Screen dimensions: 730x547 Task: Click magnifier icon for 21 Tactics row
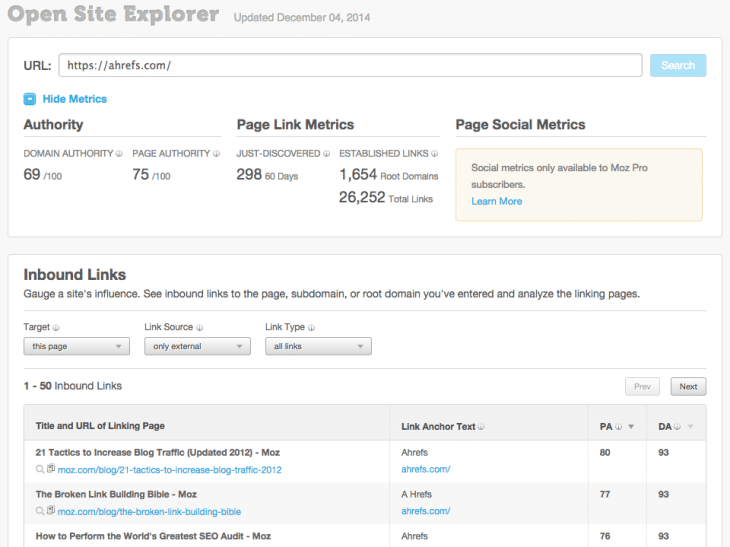(40, 469)
